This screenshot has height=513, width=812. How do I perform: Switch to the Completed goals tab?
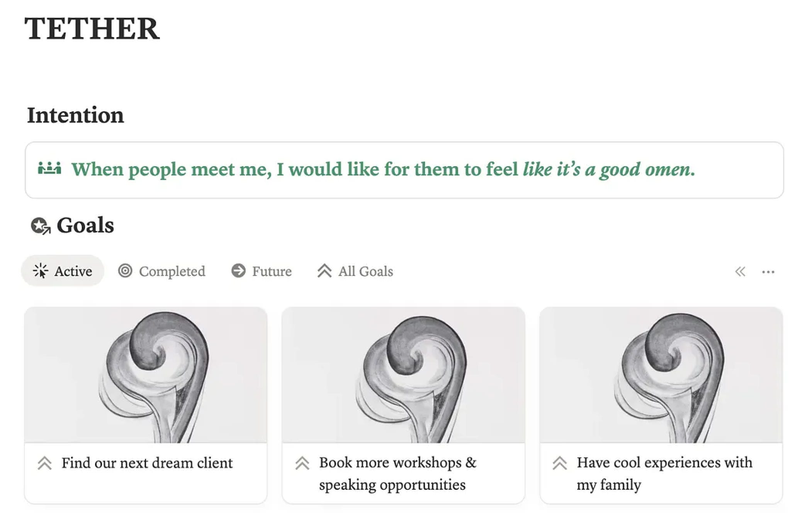click(162, 271)
